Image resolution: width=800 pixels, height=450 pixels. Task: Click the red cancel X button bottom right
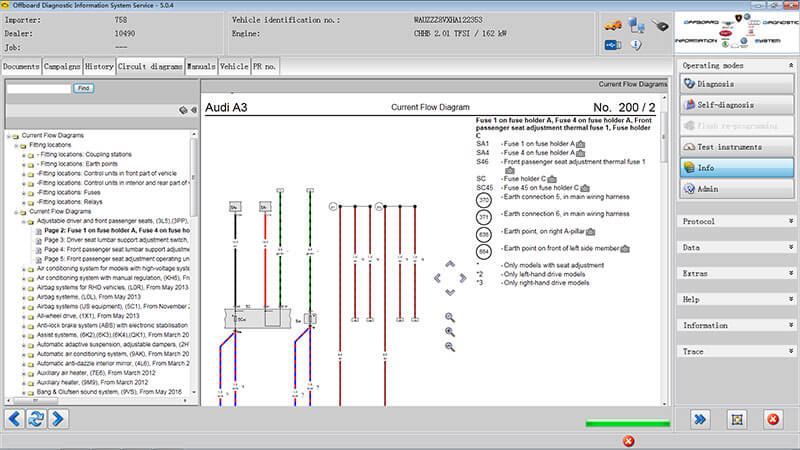pos(773,419)
